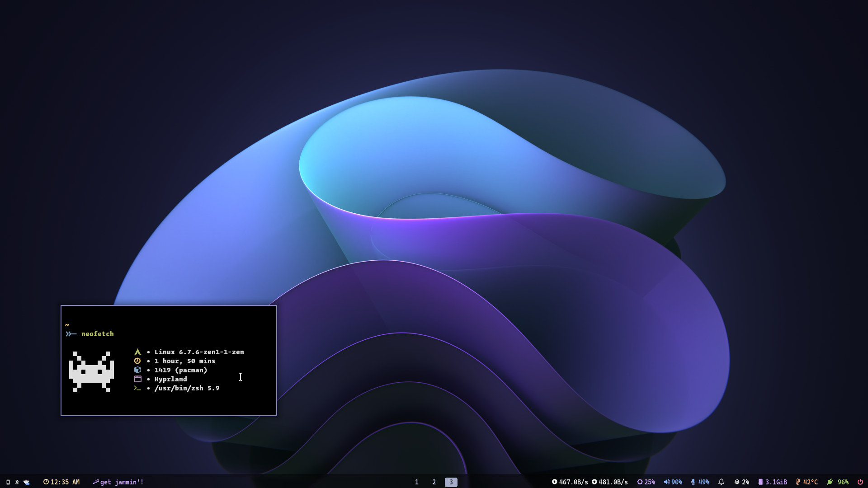Toggle microphone mute at 49%
The width and height of the screenshot is (868, 488).
coord(700,482)
